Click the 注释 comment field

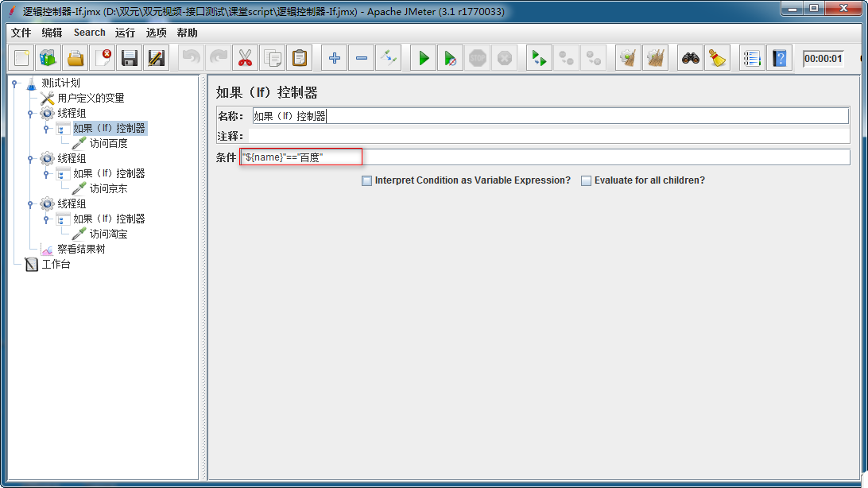coord(549,136)
